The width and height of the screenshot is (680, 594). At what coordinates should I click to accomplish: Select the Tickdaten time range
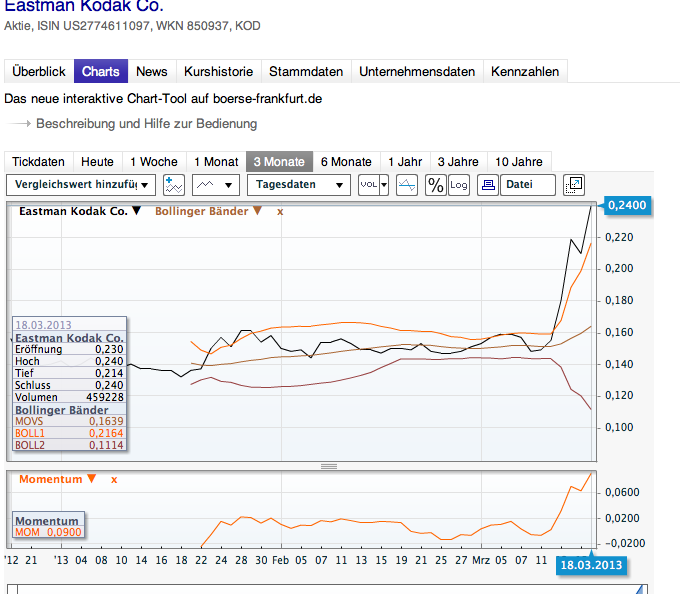(x=39, y=162)
